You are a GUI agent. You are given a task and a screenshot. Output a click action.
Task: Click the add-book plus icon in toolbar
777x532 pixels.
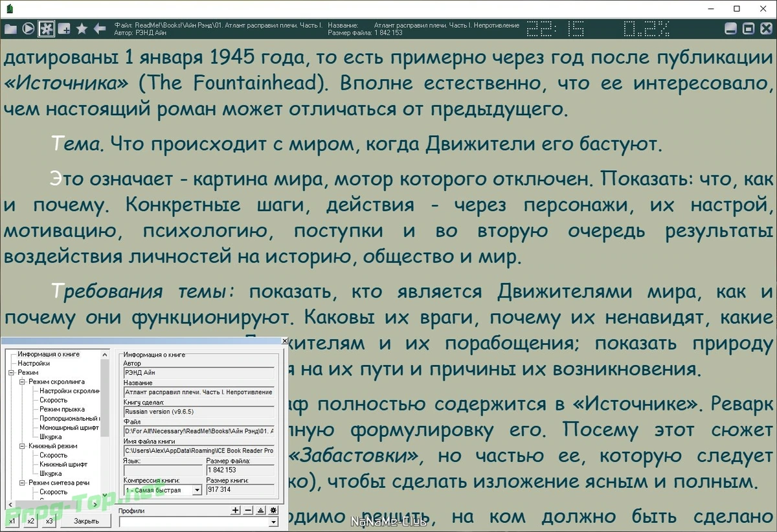(x=64, y=28)
